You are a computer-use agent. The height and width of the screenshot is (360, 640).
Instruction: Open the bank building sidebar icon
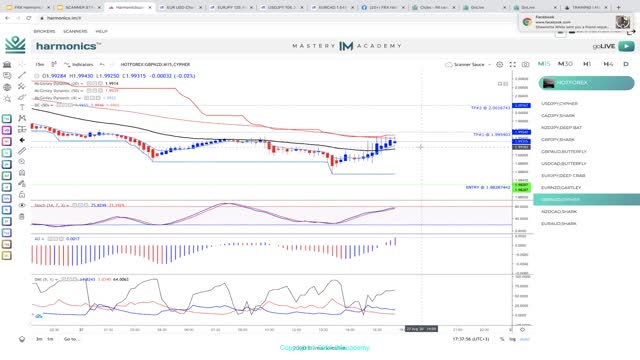click(7, 64)
